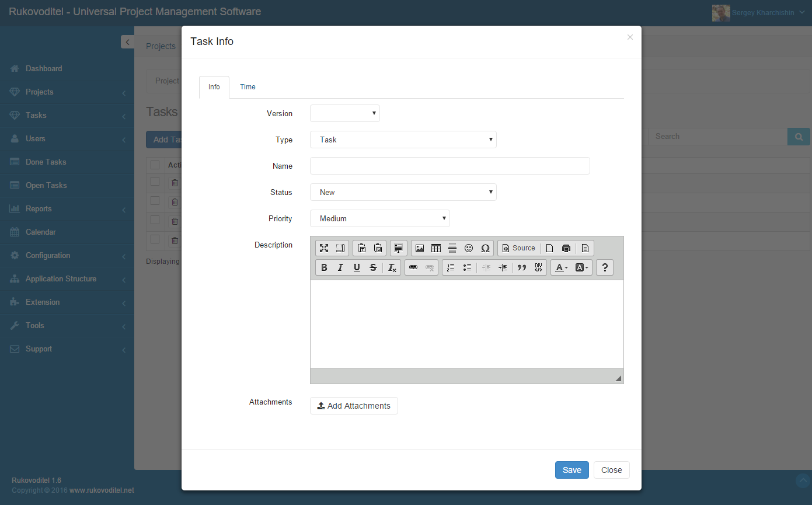Insert a table in the description
The height and width of the screenshot is (505, 812).
point(436,248)
